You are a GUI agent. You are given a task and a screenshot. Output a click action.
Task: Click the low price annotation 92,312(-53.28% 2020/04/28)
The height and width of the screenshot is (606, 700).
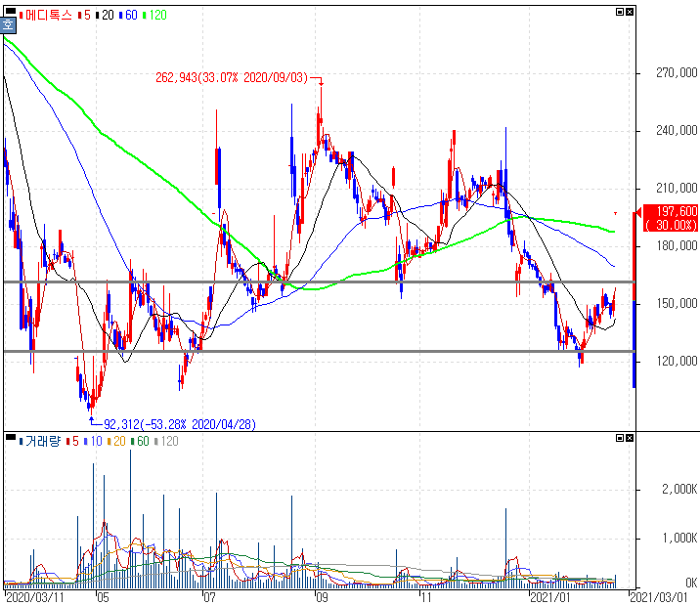pos(180,424)
